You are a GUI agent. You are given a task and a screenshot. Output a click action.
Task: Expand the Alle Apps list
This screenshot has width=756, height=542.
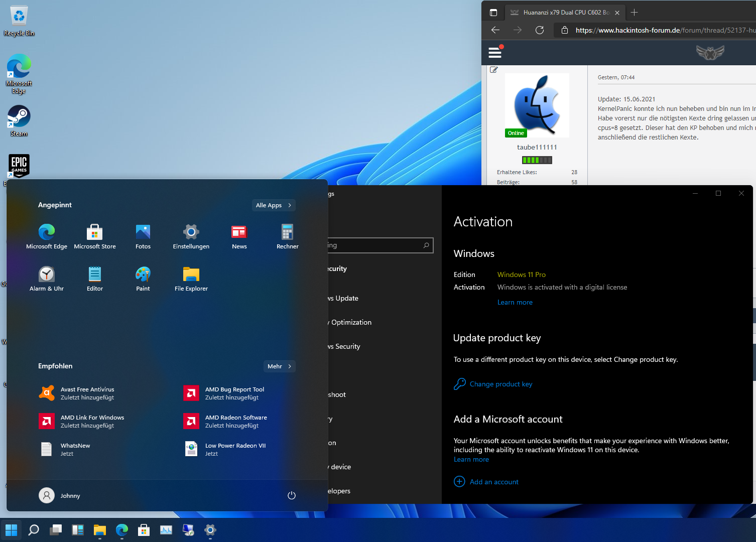click(x=273, y=205)
